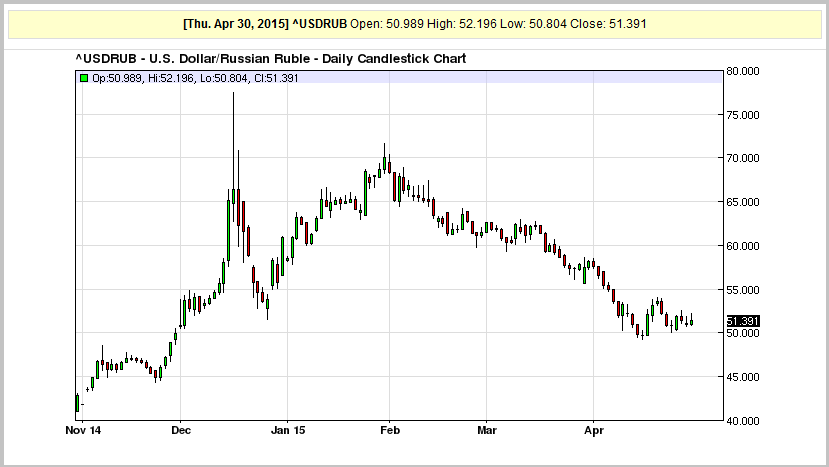Screen dimensions: 829x467
Task: Click the 'Apr' date axis label
Action: pyautogui.click(x=594, y=431)
